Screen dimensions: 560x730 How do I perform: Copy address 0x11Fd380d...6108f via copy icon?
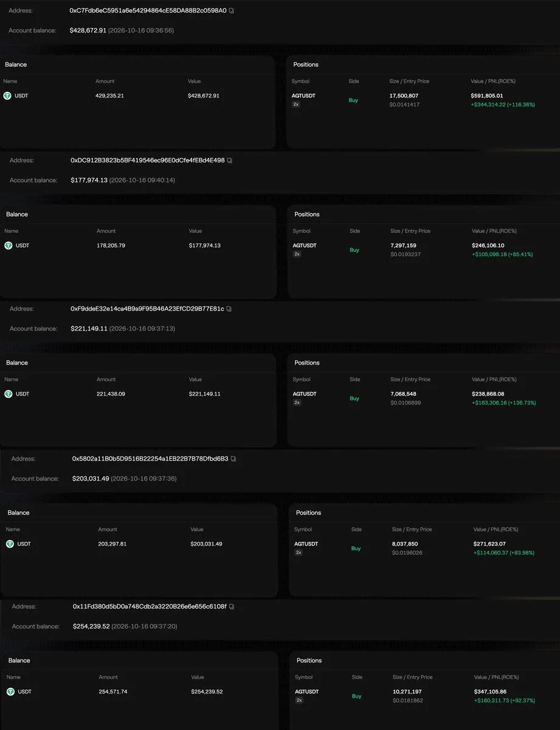[x=232, y=607]
